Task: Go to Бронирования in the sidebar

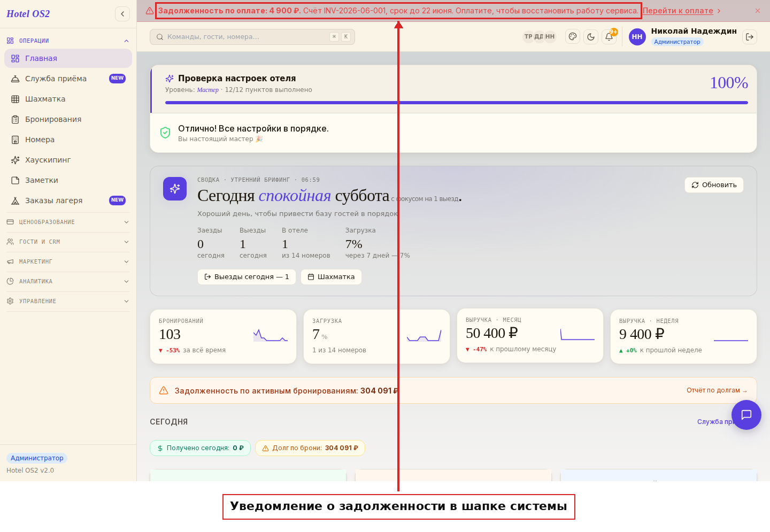Action: [68, 119]
